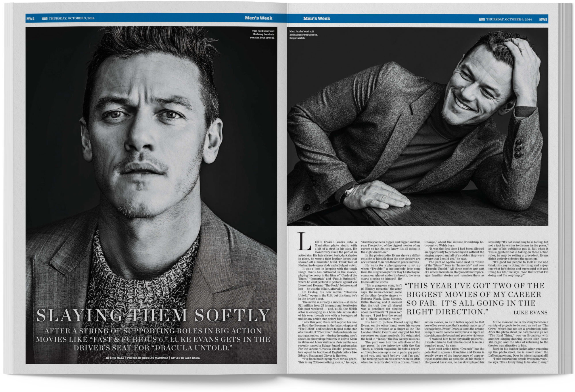Click the MW4 page number label

point(30,19)
